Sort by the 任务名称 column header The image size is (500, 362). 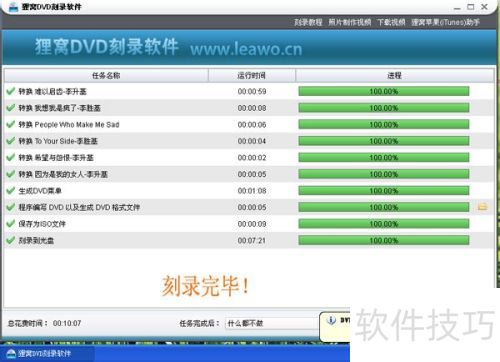106,76
